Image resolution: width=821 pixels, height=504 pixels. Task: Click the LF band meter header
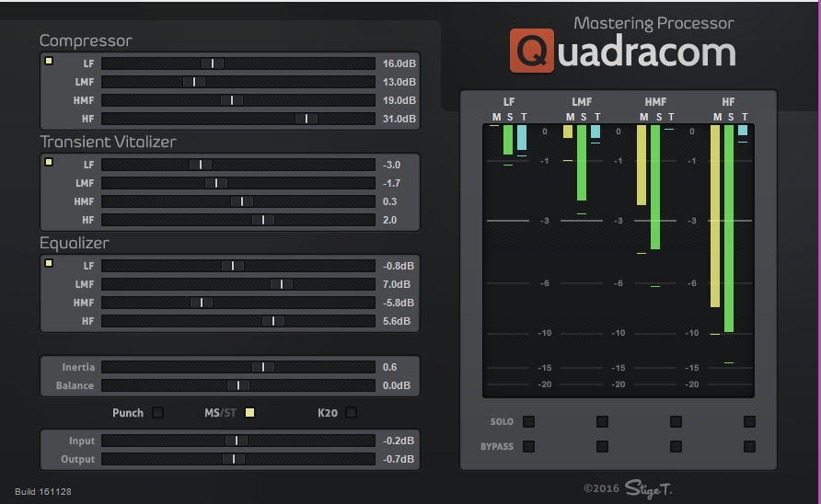click(509, 101)
